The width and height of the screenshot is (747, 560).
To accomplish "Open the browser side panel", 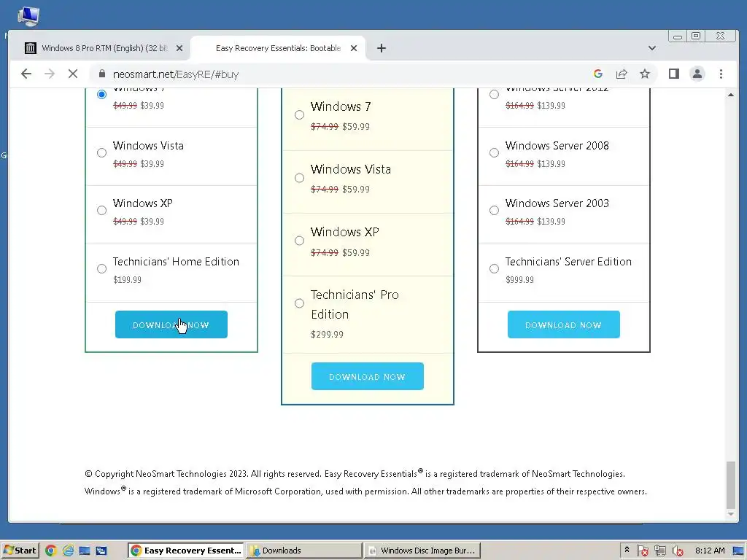I will [673, 74].
